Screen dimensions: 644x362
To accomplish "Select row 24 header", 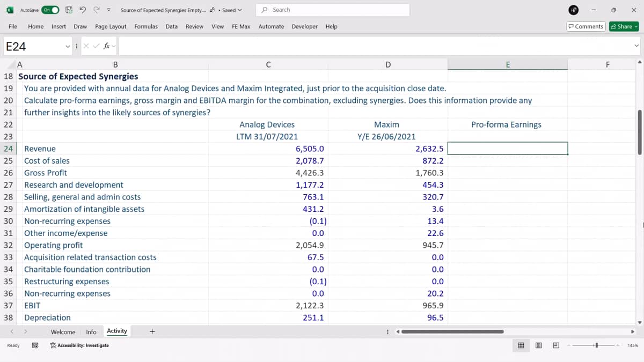I will click(8, 149).
